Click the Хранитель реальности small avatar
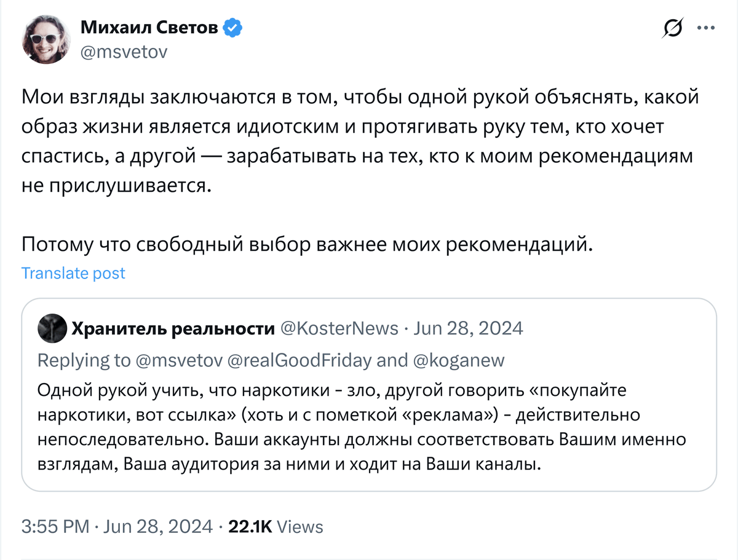The height and width of the screenshot is (560, 738). [x=51, y=328]
